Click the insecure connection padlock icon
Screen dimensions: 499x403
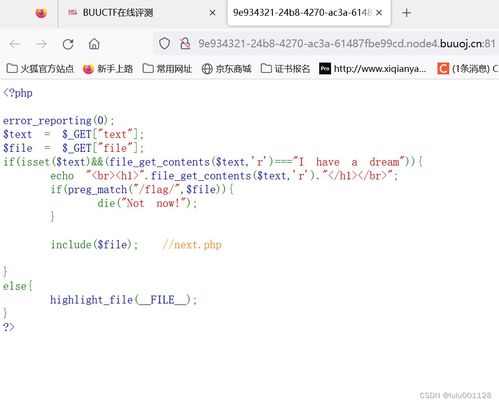point(185,44)
